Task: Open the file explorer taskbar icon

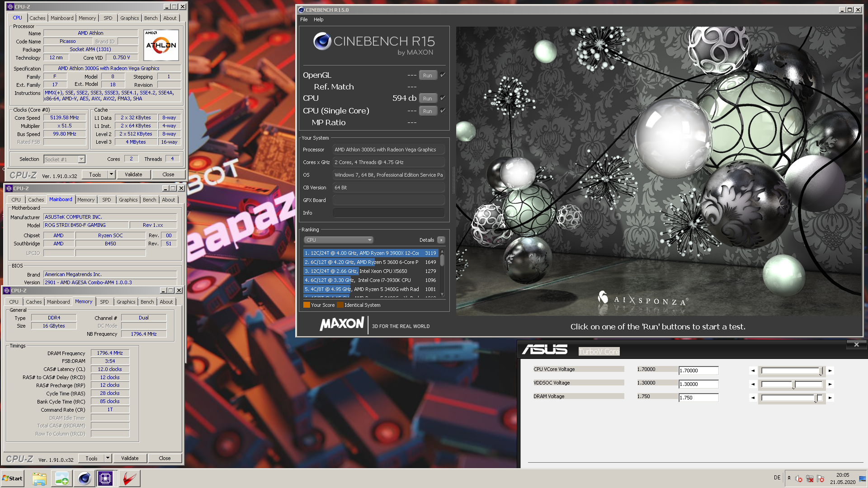Action: pyautogui.click(x=39, y=479)
